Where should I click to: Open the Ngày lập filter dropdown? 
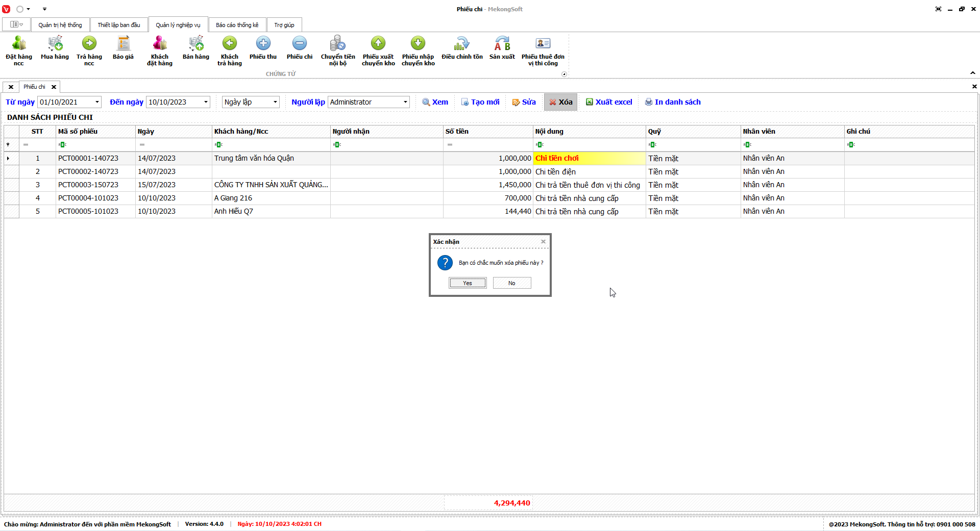pos(275,102)
